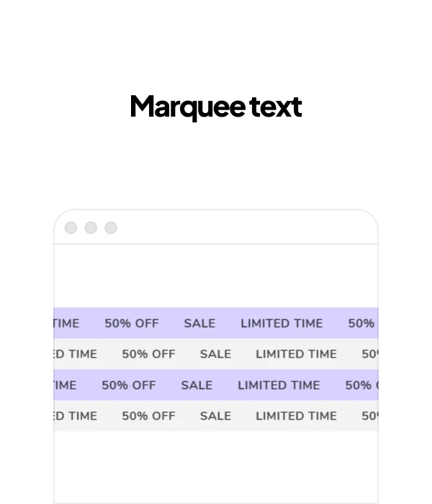
Task: Click SALE in first purple marquee row
Action: coord(199,323)
